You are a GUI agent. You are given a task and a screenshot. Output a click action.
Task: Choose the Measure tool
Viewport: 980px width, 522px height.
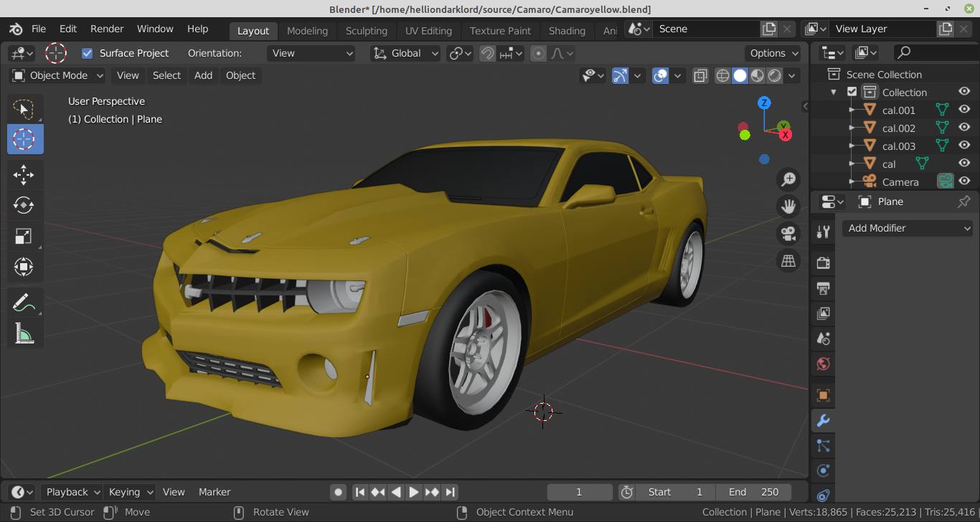[24, 333]
